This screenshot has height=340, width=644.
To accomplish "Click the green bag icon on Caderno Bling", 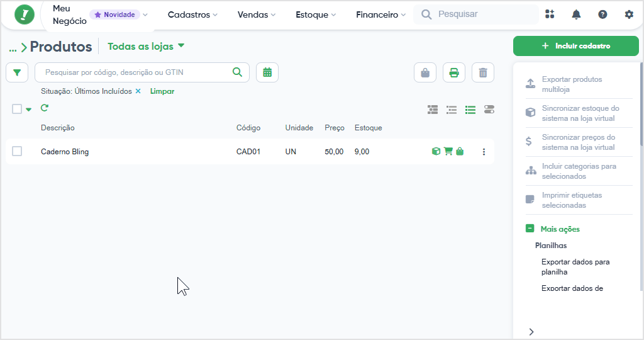I will (460, 151).
